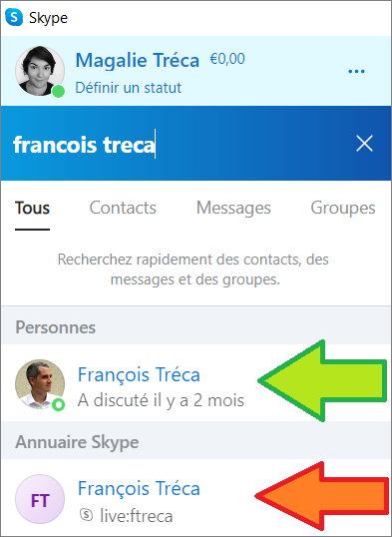The image size is (392, 537).
Task: Open the €0,00 Skype credit balance
Action: [227, 59]
